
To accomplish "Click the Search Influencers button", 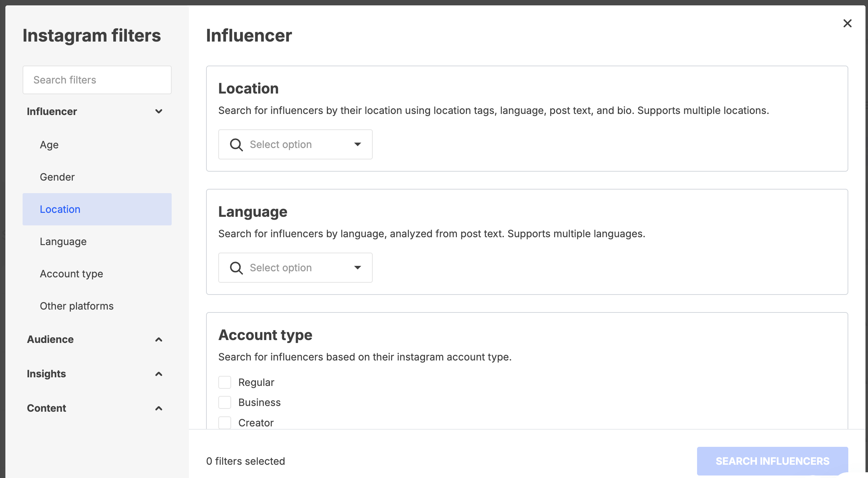I will click(x=772, y=461).
